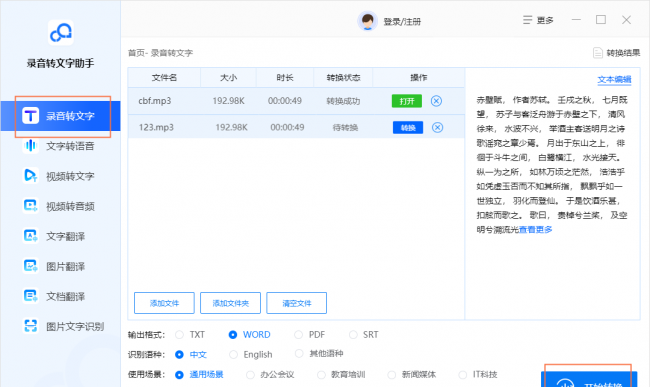Screen dimensions: 650x387
Task: Click 文件名 column header
Action: 164,77
